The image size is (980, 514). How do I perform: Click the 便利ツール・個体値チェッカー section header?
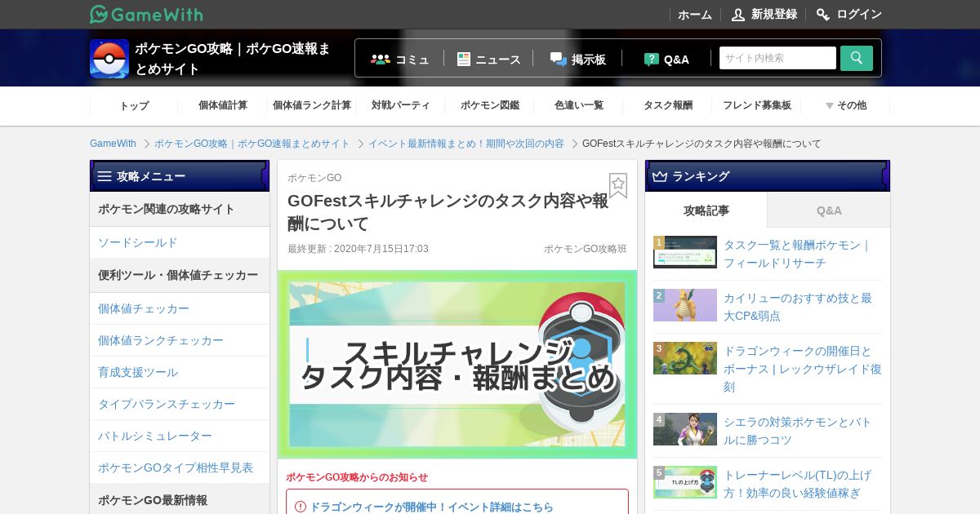click(180, 276)
